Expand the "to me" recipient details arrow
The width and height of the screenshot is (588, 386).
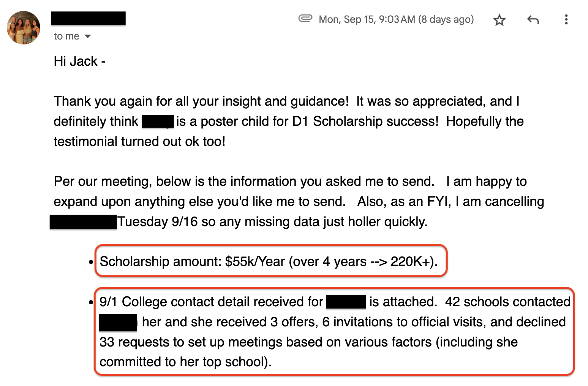(88, 36)
